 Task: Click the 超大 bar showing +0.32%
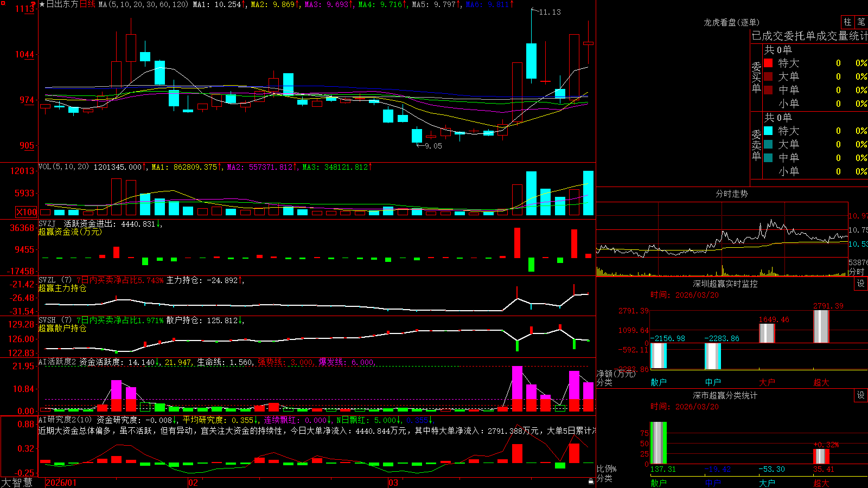(x=821, y=456)
